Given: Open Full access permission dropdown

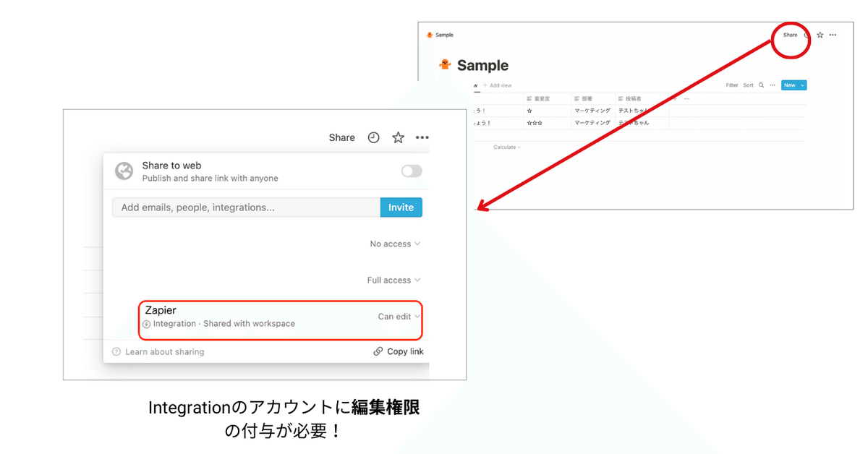Looking at the screenshot, I should coord(393,280).
